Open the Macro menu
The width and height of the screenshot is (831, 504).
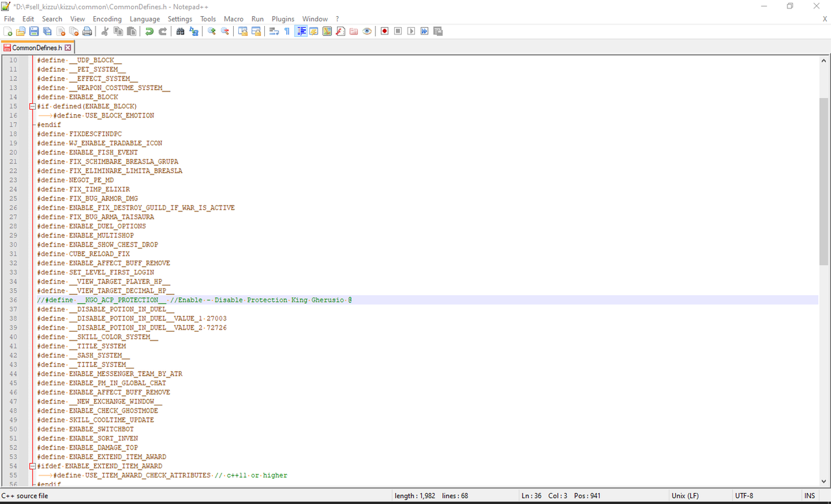coord(234,19)
